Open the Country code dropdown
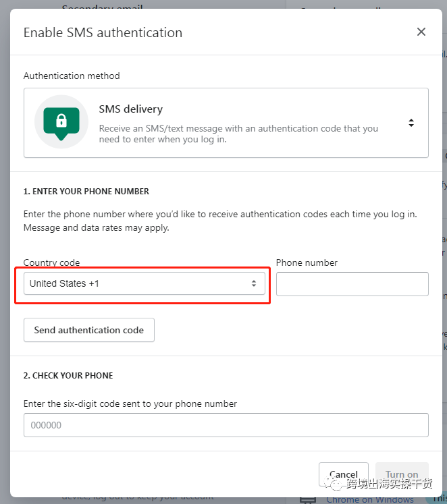 144,283
